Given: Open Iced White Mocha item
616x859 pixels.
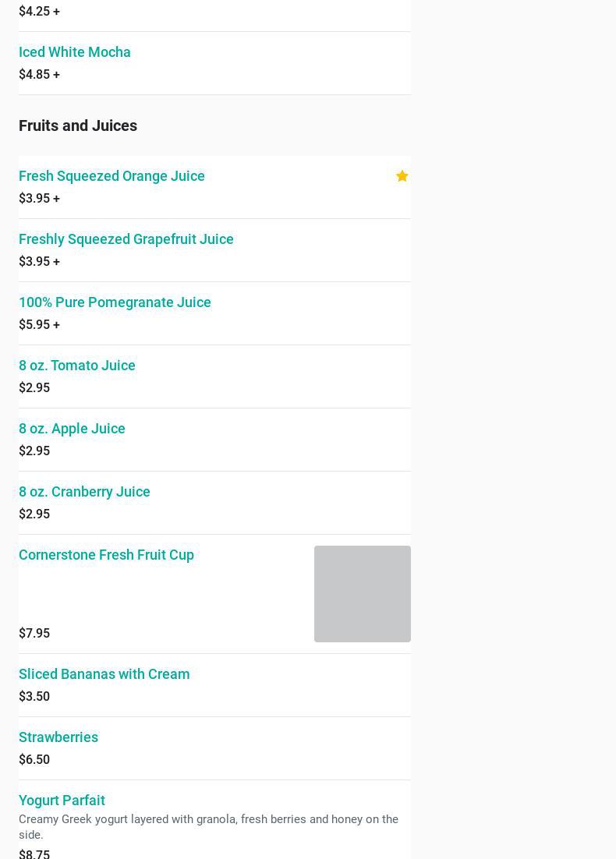Looking at the screenshot, I should [x=75, y=52].
